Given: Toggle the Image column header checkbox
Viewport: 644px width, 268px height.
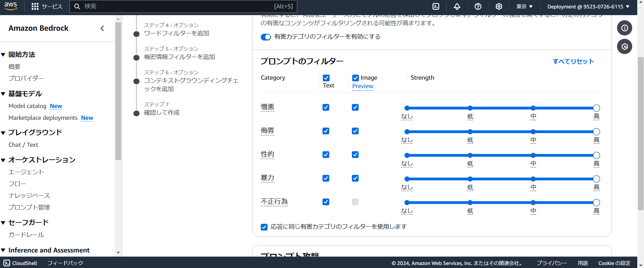Looking at the screenshot, I should pos(356,78).
